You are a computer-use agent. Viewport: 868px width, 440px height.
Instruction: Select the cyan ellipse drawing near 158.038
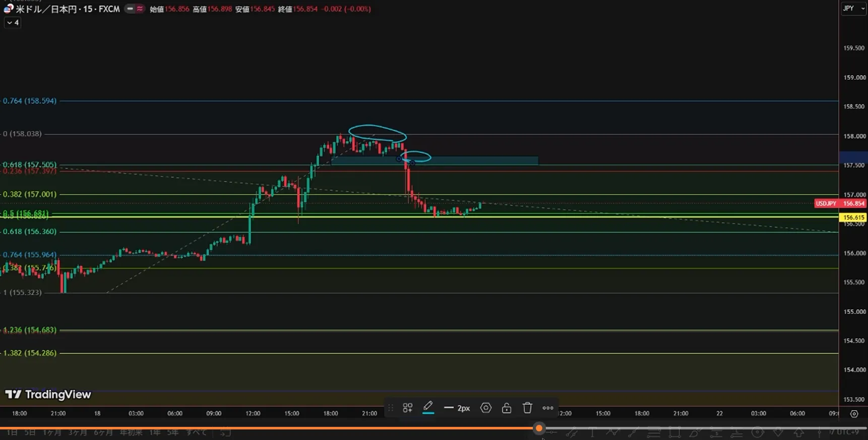point(377,133)
